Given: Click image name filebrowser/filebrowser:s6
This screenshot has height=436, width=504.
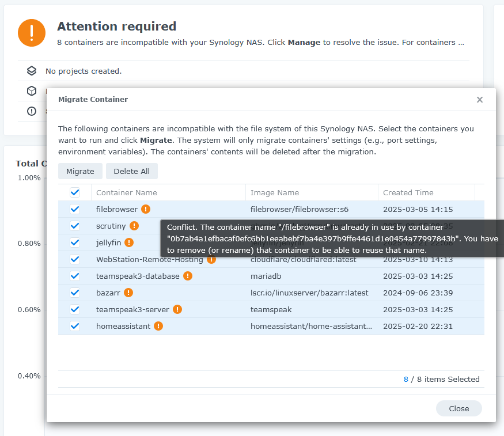Looking at the screenshot, I should coord(300,210).
